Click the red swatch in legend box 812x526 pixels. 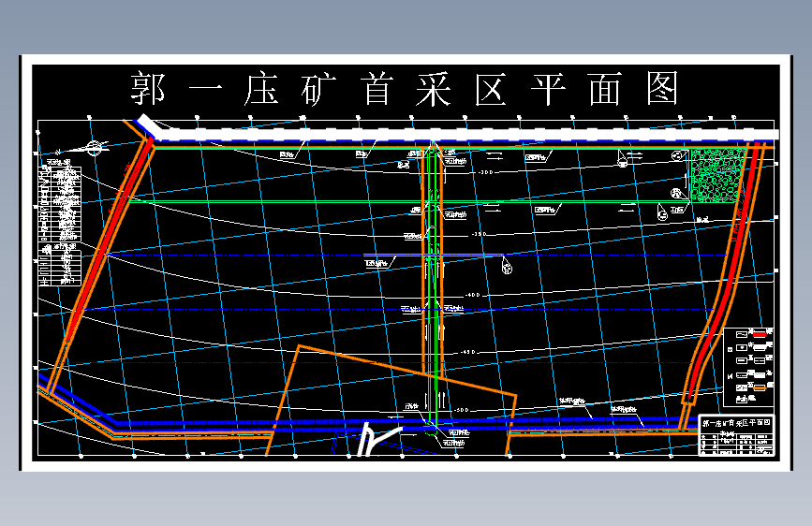[760, 334]
